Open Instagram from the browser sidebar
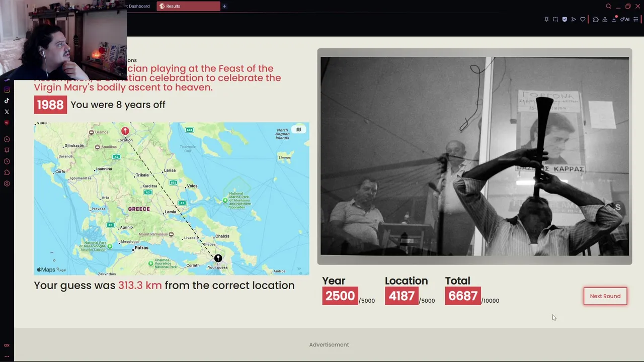Image resolution: width=644 pixels, height=362 pixels. 7,90
